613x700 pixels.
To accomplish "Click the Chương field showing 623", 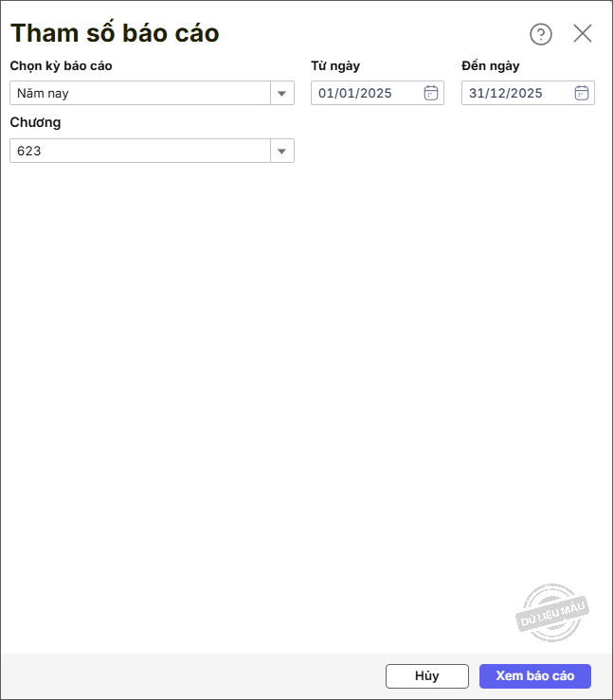I will pos(140,151).
